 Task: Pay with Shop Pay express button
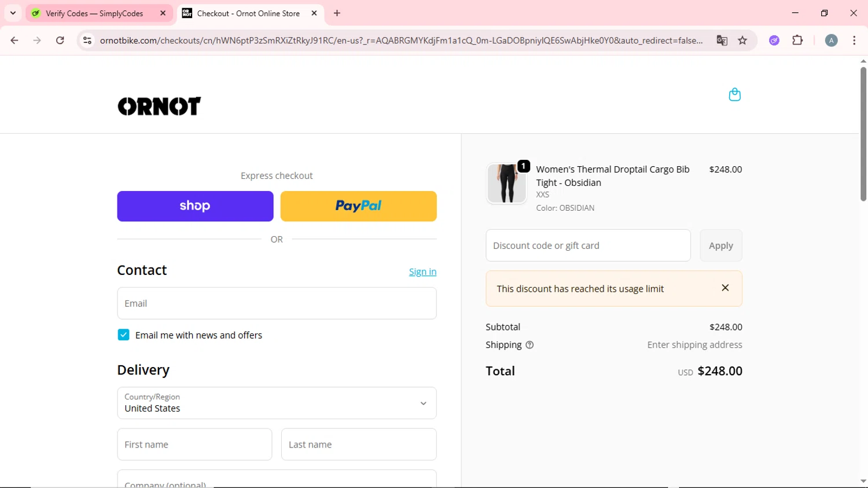(x=195, y=206)
